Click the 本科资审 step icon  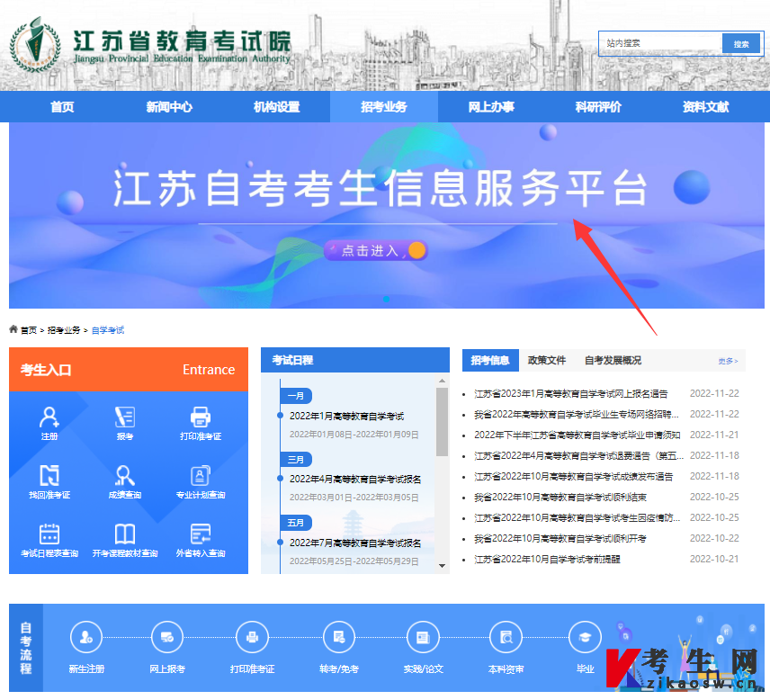[506, 638]
